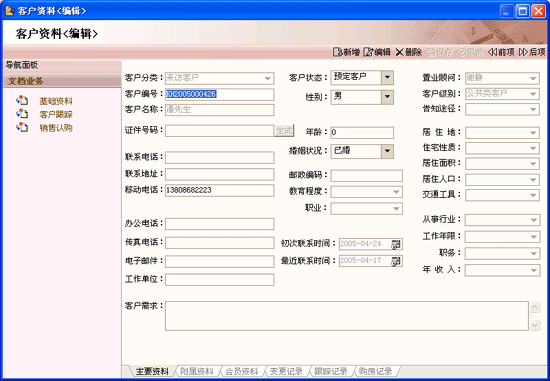
Task: Switch to the 购房记录 tab
Action: pos(375,372)
